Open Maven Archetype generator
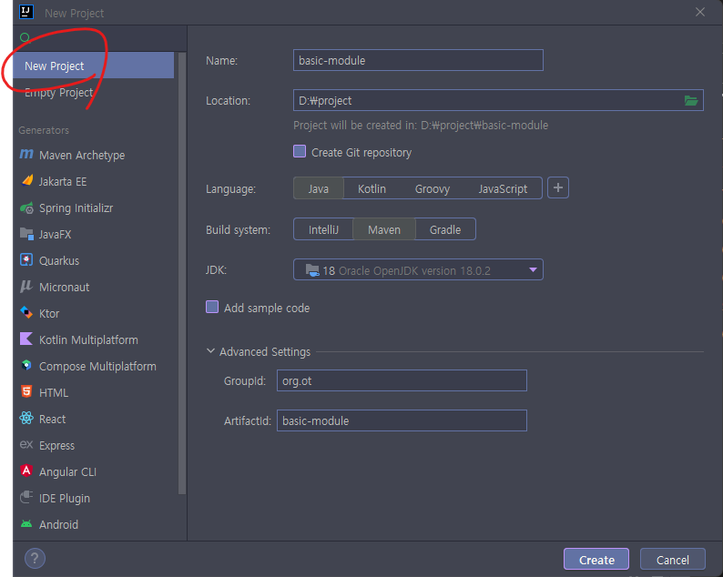723x577 pixels. [94, 155]
